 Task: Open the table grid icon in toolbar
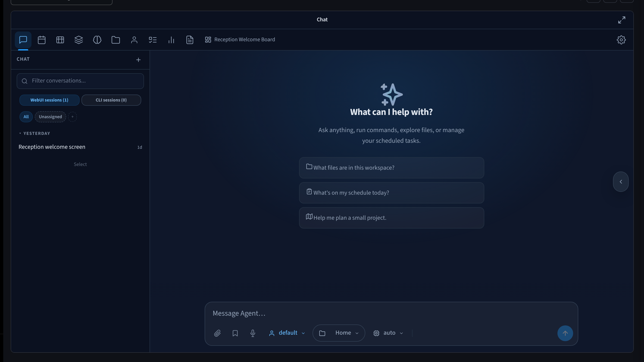coord(60,40)
